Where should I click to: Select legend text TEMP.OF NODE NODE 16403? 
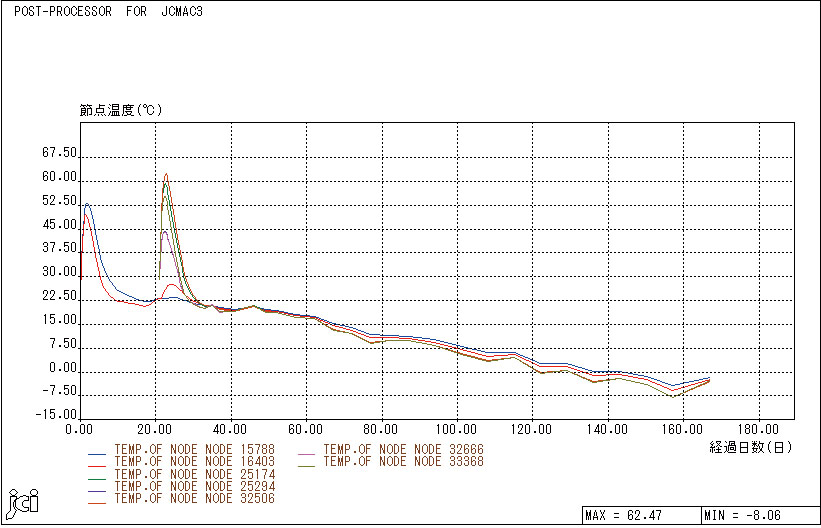tap(194, 461)
